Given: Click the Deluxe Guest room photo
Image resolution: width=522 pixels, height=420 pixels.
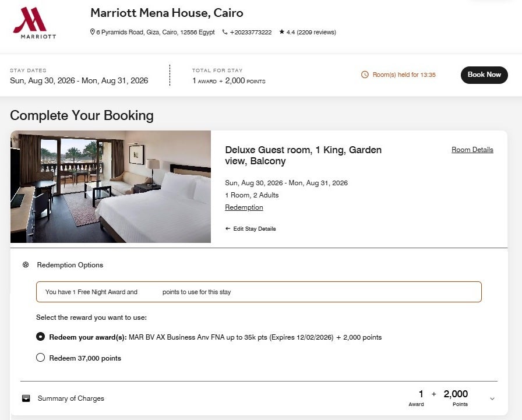Looking at the screenshot, I should 110,186.
